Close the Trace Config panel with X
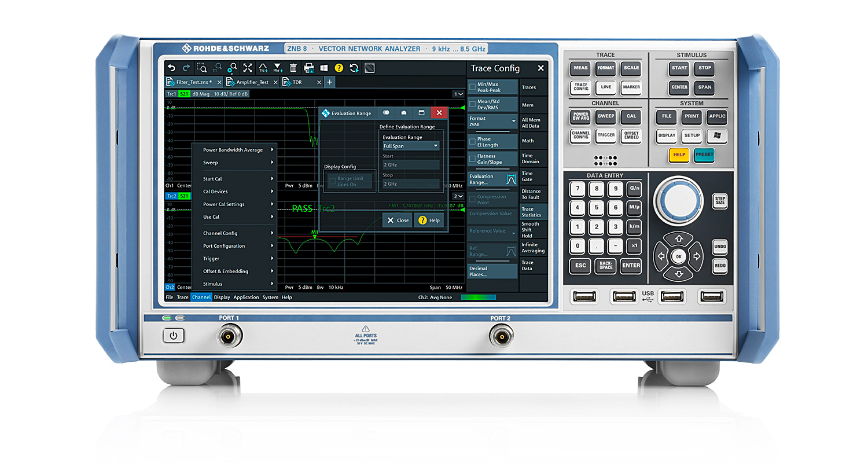 (x=540, y=68)
